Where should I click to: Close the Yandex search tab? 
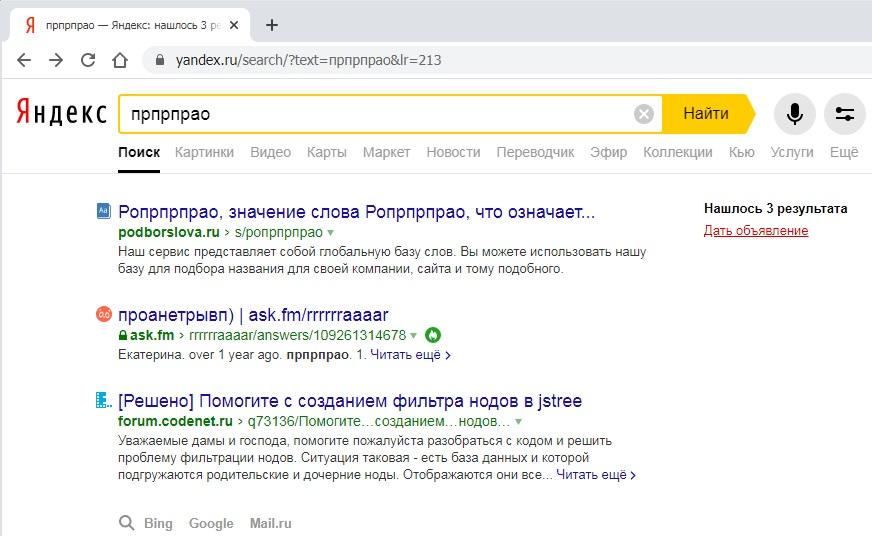coord(234,25)
